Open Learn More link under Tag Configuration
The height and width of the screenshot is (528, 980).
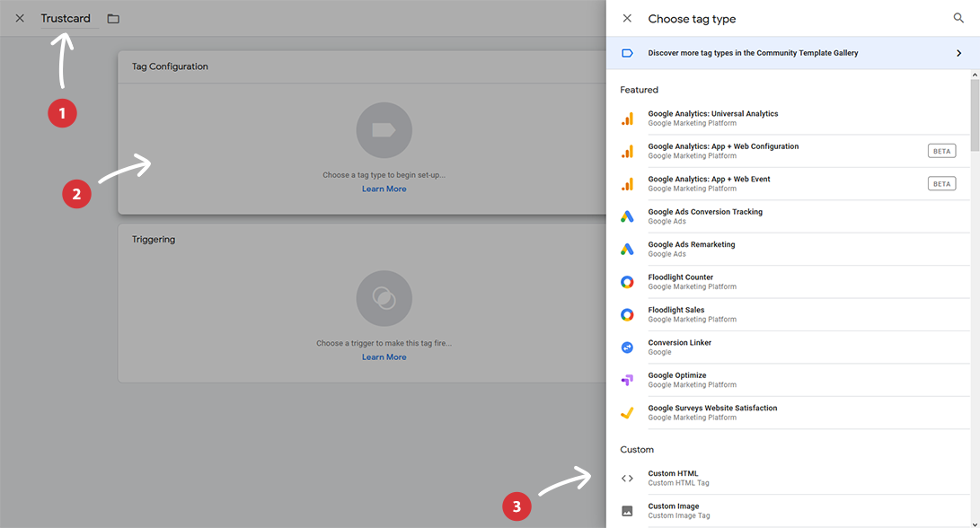pyautogui.click(x=384, y=189)
